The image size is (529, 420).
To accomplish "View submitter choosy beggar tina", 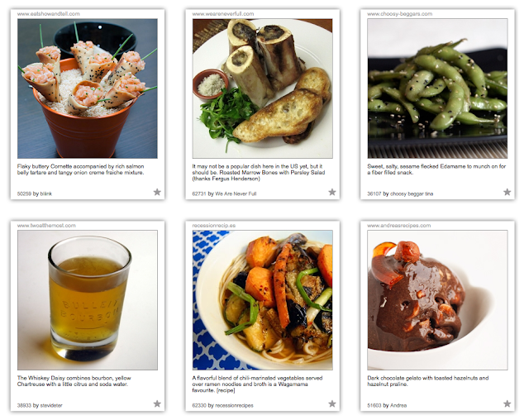I will coord(412,194).
